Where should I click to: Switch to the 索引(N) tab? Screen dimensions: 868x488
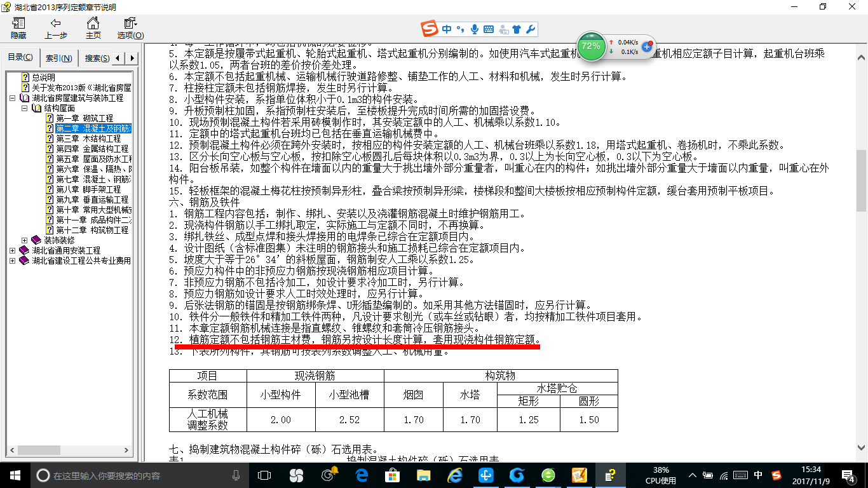point(59,58)
